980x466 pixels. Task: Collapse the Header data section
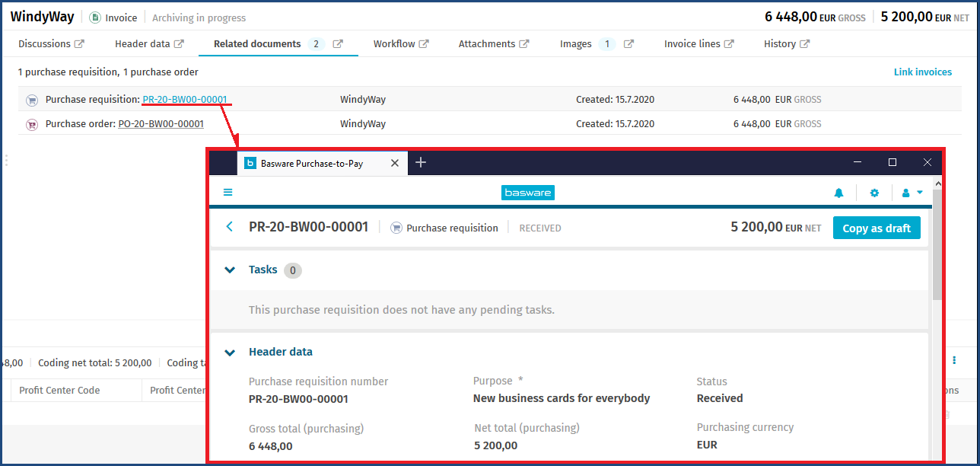[230, 353]
